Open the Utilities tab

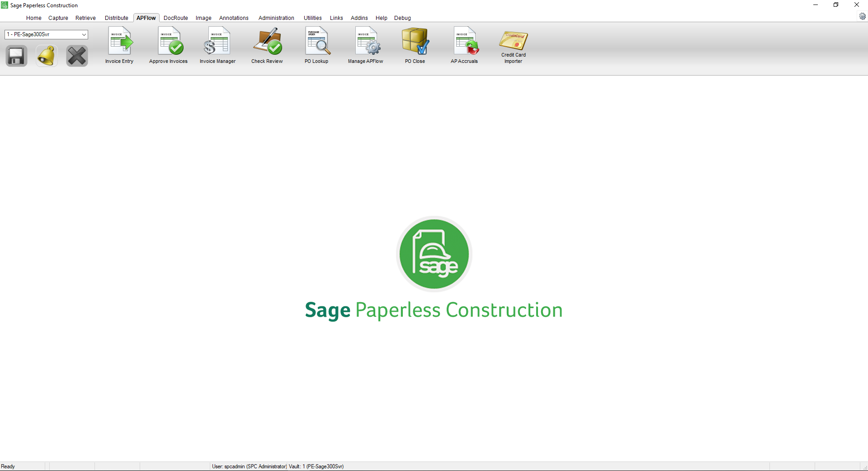coord(313,18)
